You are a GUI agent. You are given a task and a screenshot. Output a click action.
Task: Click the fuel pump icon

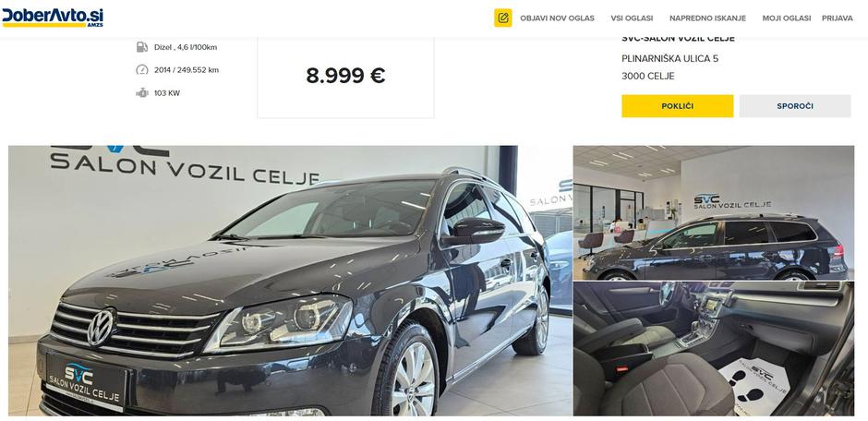[x=141, y=47]
